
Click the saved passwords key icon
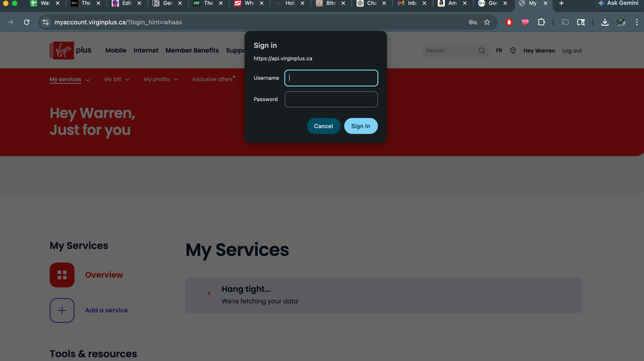[x=473, y=22]
